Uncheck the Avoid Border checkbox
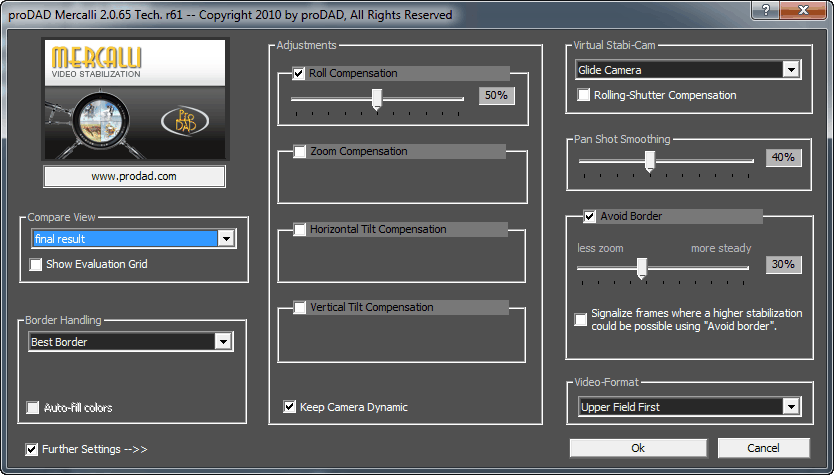The image size is (834, 475). 589,216
